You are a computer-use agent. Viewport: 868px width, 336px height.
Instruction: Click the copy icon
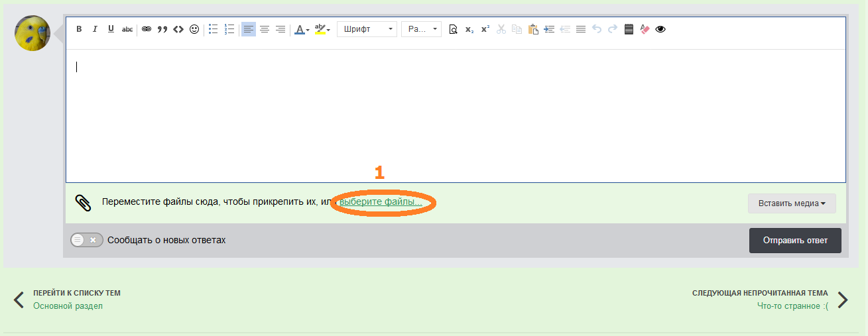coord(517,29)
